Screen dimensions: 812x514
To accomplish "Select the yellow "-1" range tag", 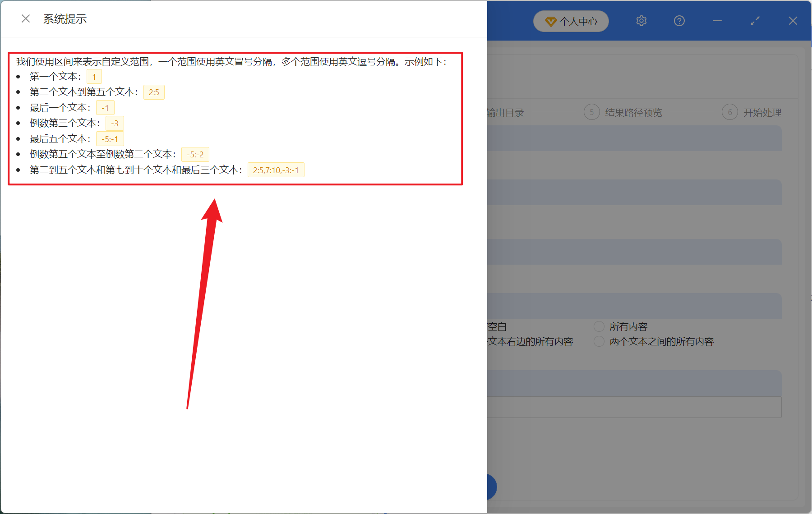I will pyautogui.click(x=105, y=107).
